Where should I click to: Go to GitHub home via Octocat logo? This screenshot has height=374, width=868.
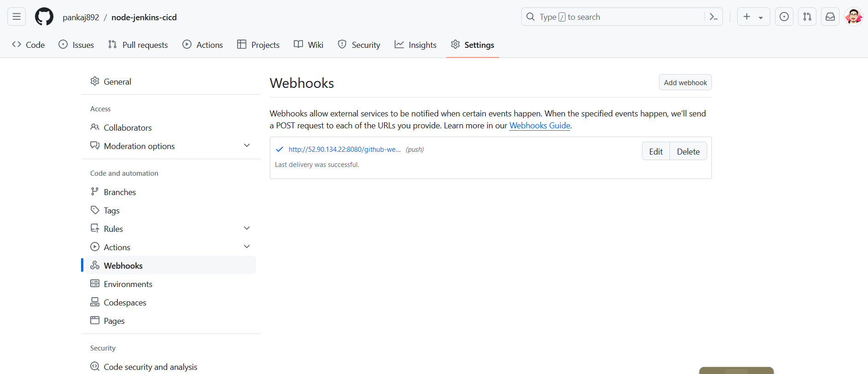click(x=44, y=17)
